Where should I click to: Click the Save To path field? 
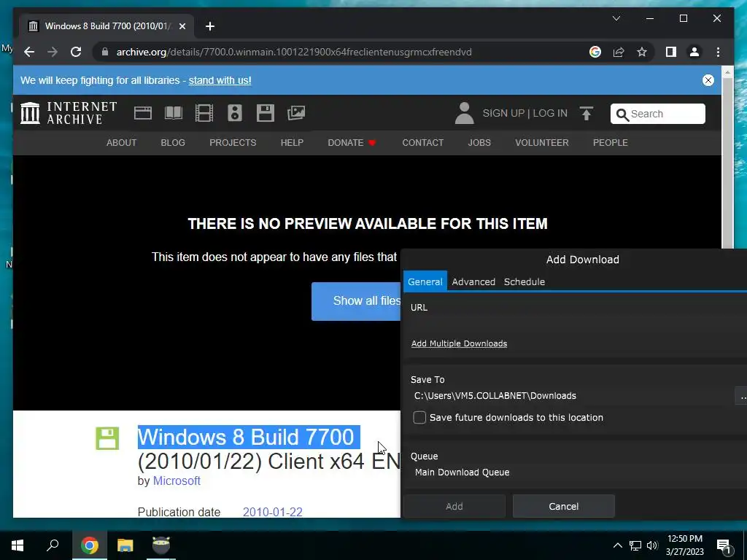click(572, 396)
